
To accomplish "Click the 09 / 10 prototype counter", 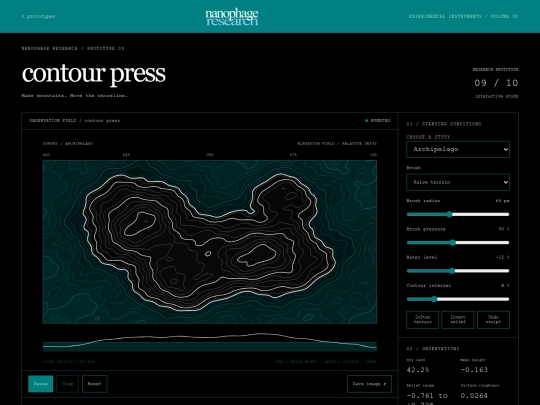I will point(496,83).
